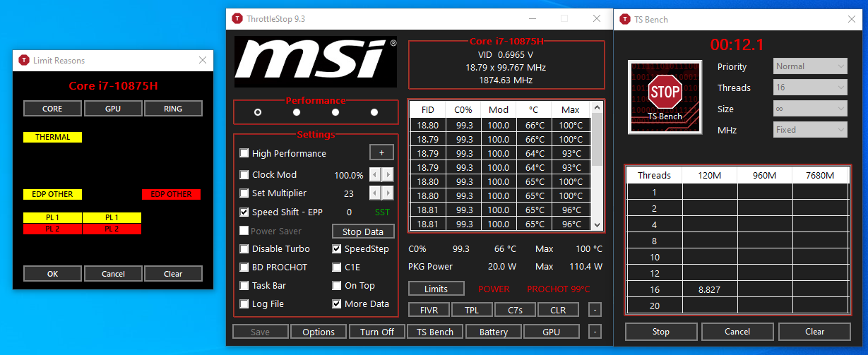Expand the Threads dropdown in TS Bench
Image resolution: width=868 pixels, height=355 pixels.
[x=809, y=88]
